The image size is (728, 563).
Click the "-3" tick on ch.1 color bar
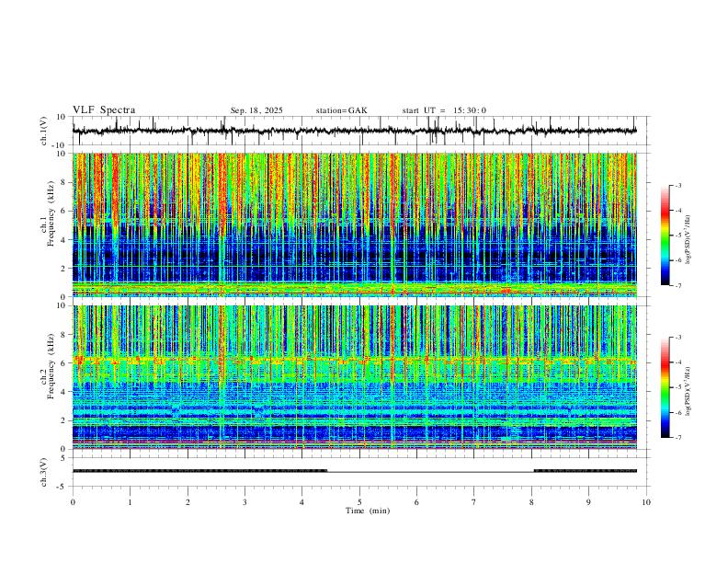[x=678, y=185]
